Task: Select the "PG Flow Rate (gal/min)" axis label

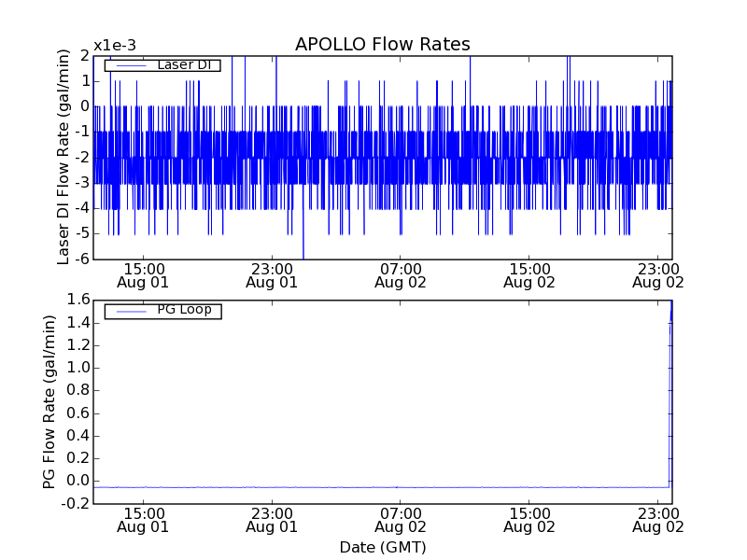Action: (49, 402)
